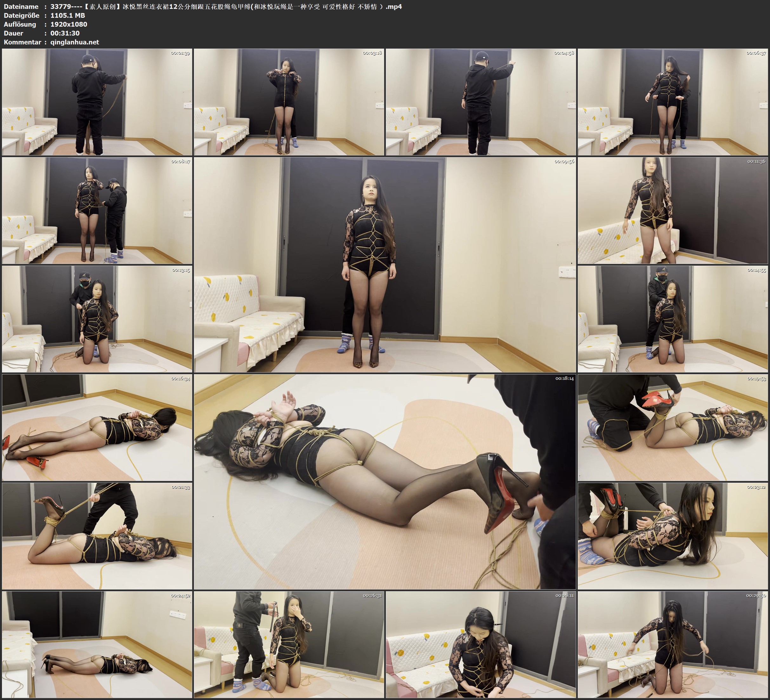Open the thumbnail at 00:04:58
Viewport: 770px width, 700px height.
click(x=481, y=102)
